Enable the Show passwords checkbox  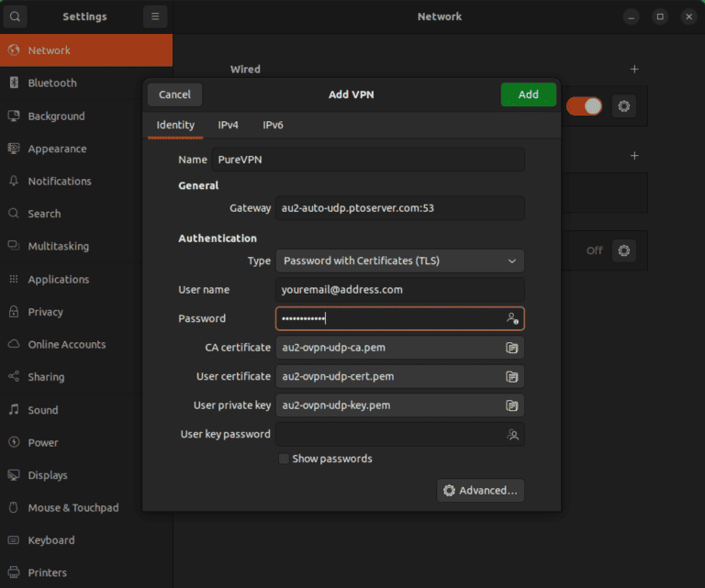tap(284, 459)
